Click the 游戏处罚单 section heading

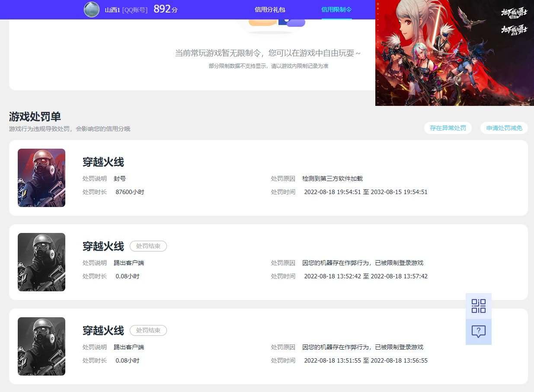tap(35, 117)
